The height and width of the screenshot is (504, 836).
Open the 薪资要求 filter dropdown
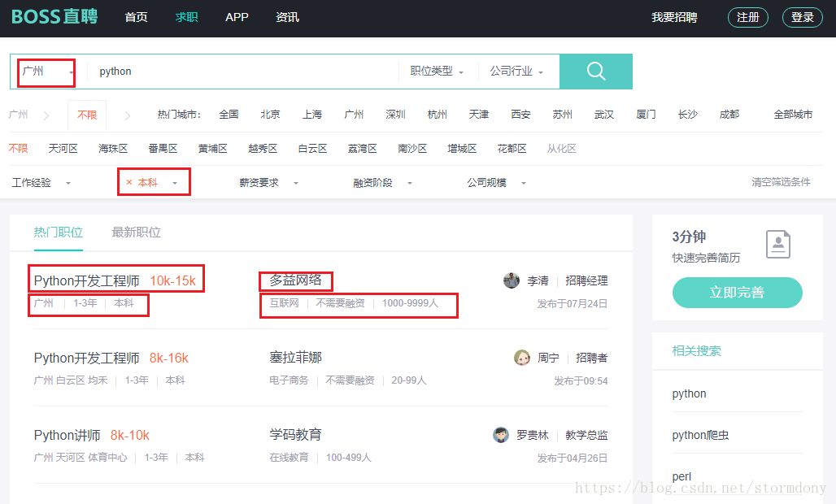tap(268, 183)
